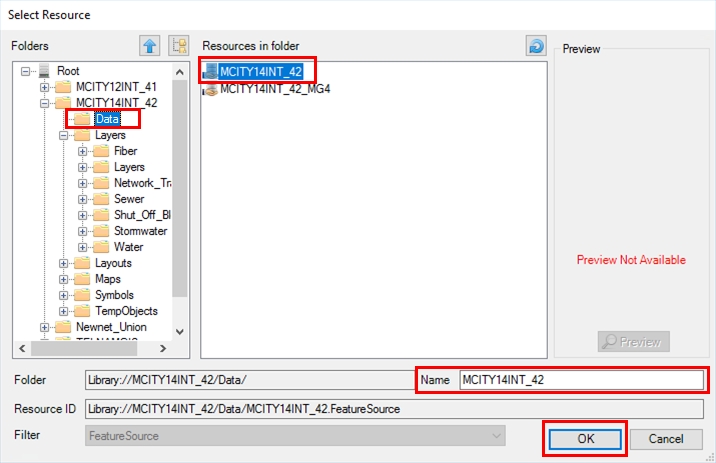This screenshot has width=716, height=463.
Task: Select the Root node in tree
Action: point(68,71)
